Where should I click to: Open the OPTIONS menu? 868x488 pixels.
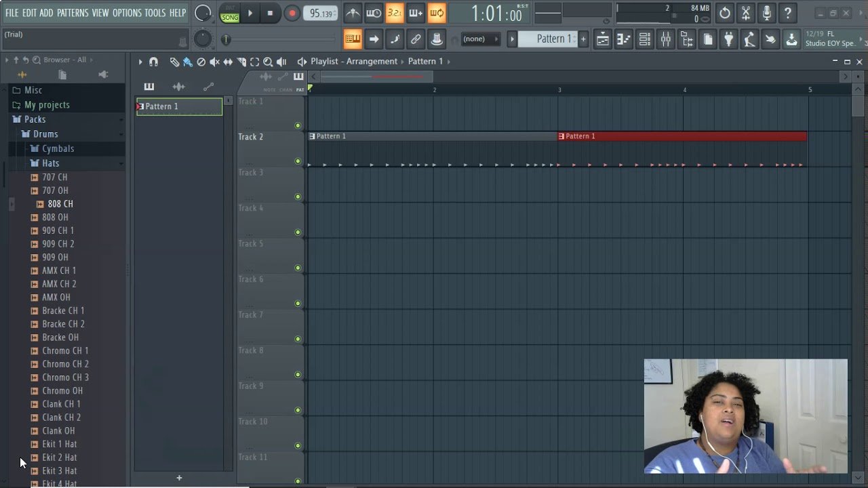127,12
